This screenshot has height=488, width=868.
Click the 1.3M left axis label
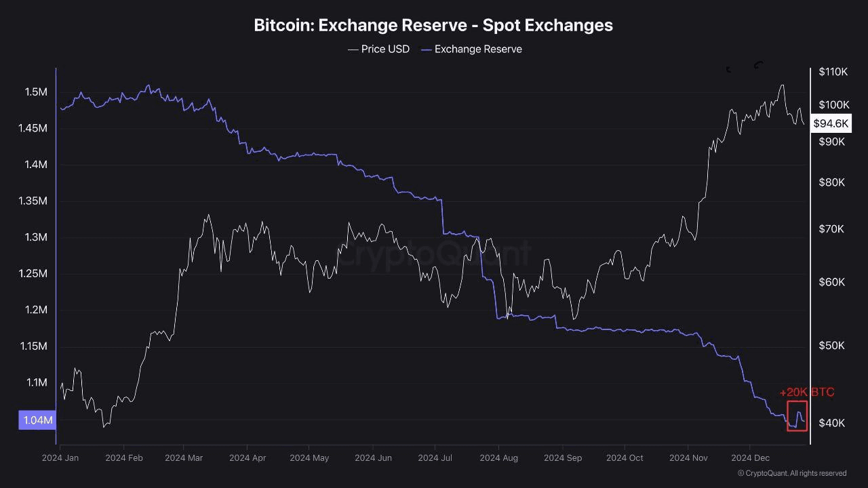click(33, 237)
